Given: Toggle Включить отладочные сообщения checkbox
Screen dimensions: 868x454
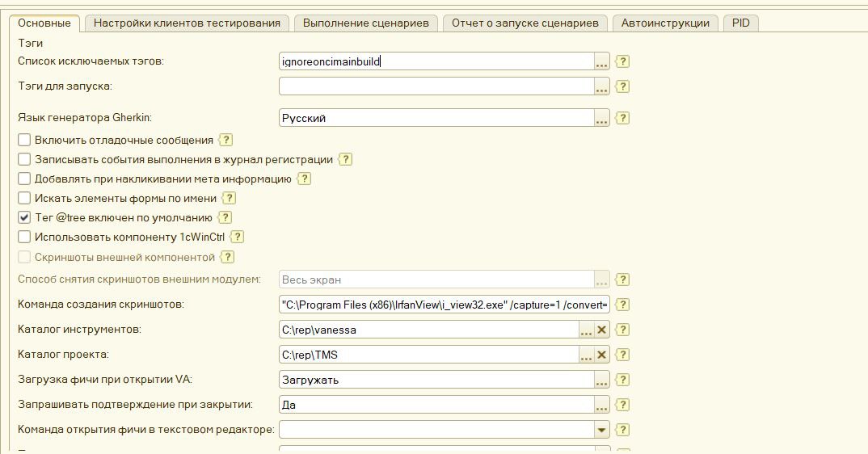Looking at the screenshot, I should point(23,140).
